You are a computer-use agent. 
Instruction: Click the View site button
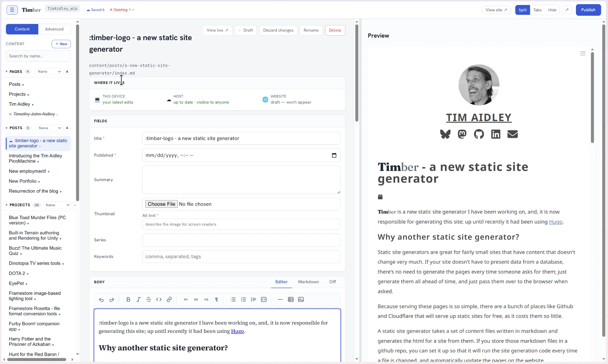pyautogui.click(x=496, y=10)
